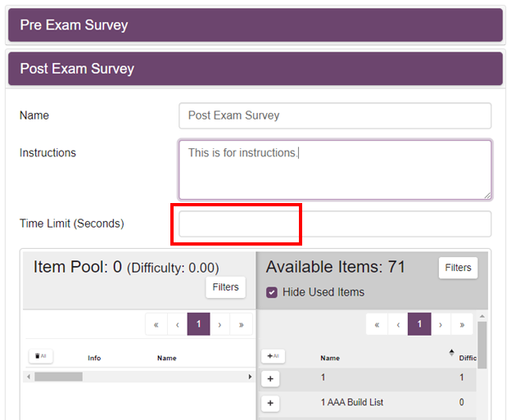Click the Time Limit (Seconds) field
This screenshot has height=420, width=511.
click(335, 224)
